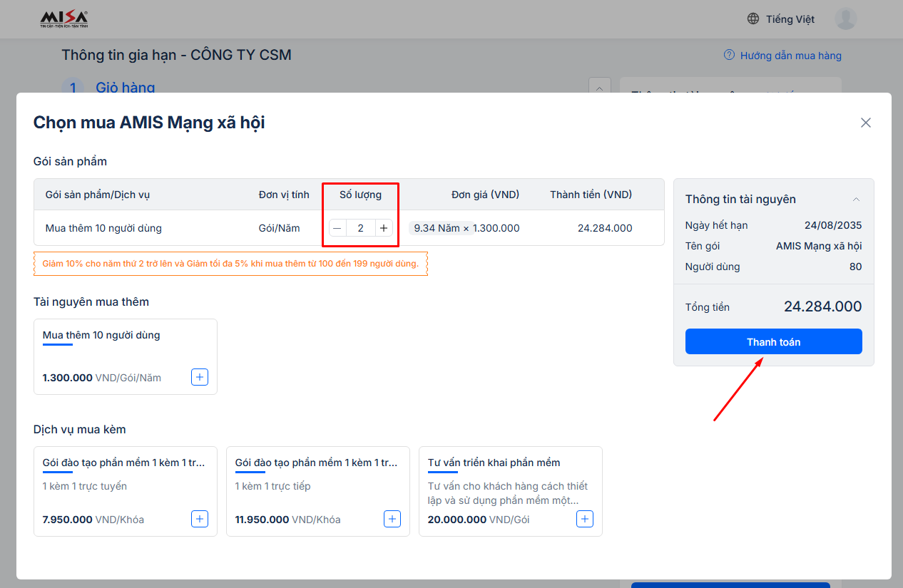The image size is (903, 588).
Task: Click the Giỏ hàng step heading behind dialog
Action: (x=126, y=88)
